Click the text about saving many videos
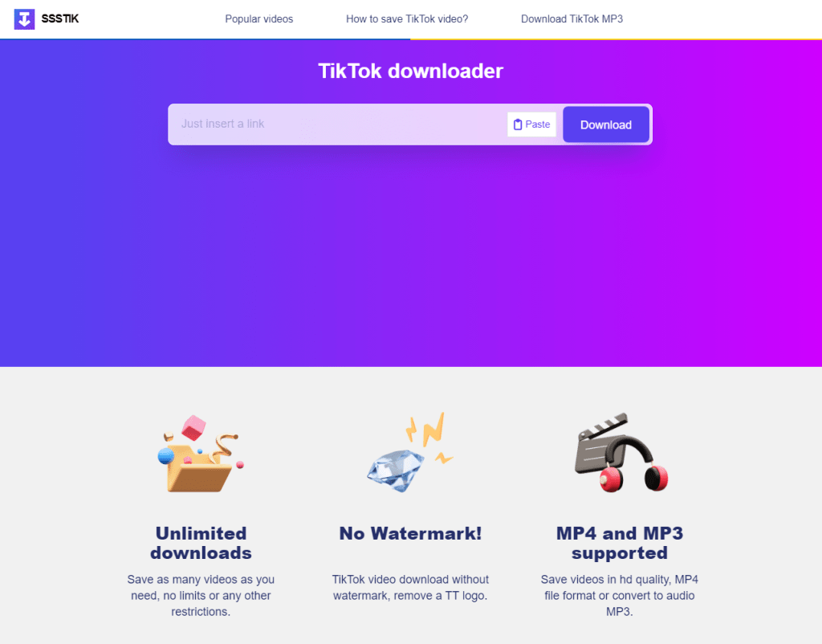The height and width of the screenshot is (644, 822). (201, 595)
